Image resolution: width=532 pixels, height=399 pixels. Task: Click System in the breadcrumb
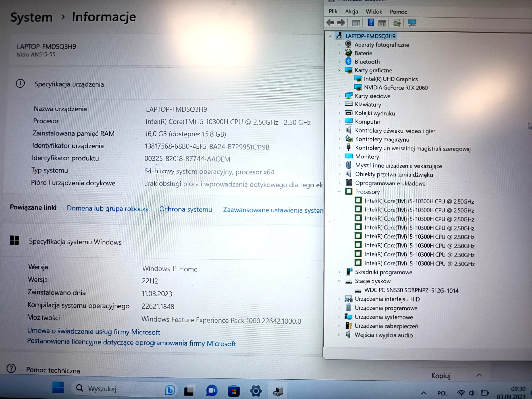31,18
